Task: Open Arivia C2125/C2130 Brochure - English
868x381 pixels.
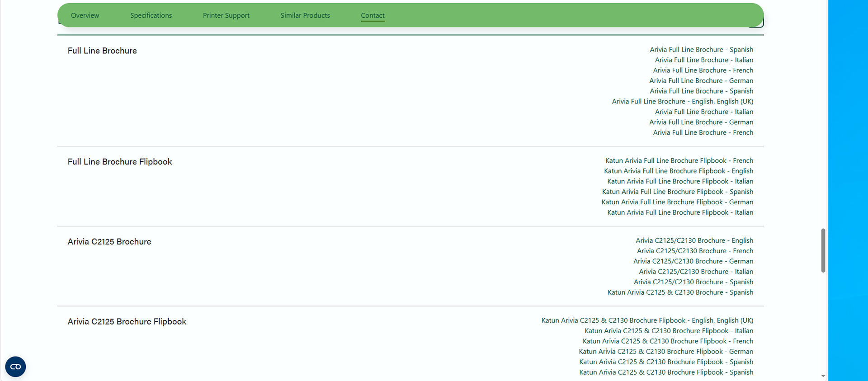Action: tap(694, 240)
